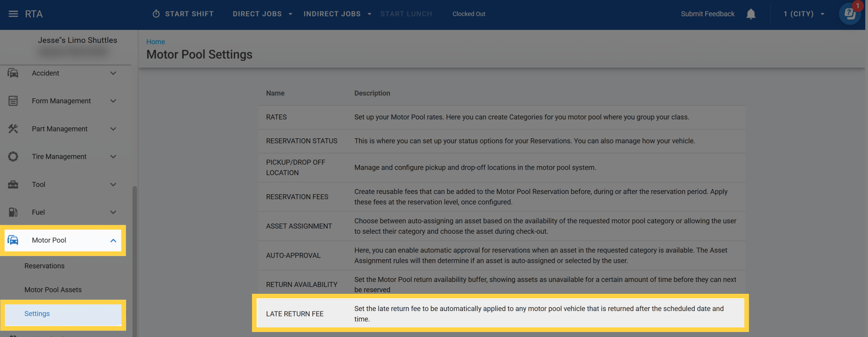868x337 pixels.
Task: Click the Accident car icon in sidebar
Action: 13,73
